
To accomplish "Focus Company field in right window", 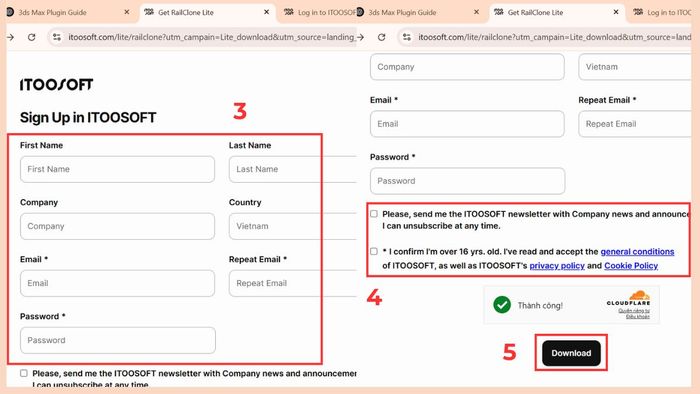I will click(x=467, y=67).
